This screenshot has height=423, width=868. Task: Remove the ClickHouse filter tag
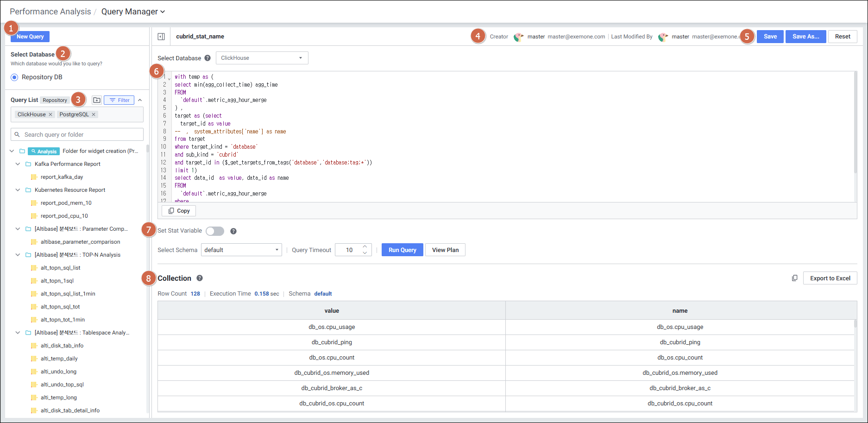point(50,114)
